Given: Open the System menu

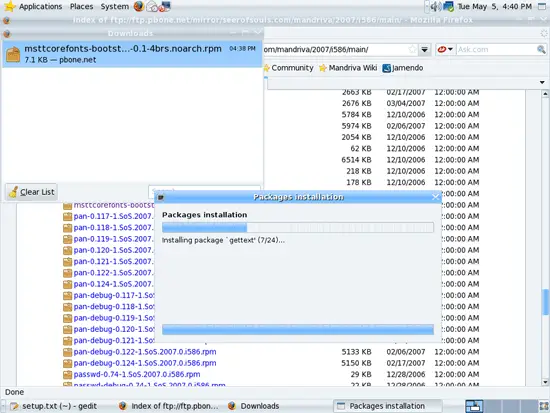Looking at the screenshot, I should pyautogui.click(x=114, y=6).
